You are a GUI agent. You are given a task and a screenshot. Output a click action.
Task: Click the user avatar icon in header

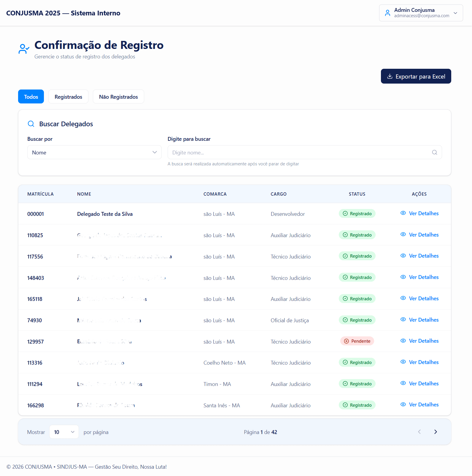coord(387,13)
